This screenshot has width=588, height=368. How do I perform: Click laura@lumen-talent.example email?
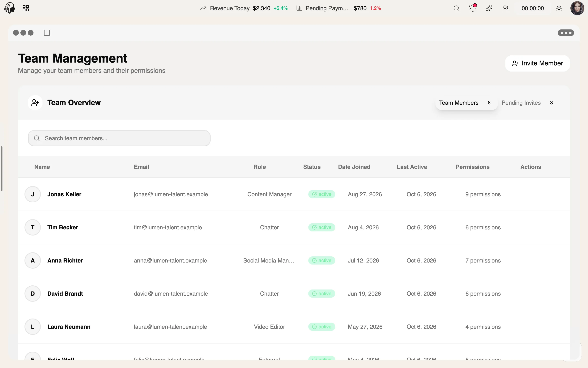tap(170, 327)
